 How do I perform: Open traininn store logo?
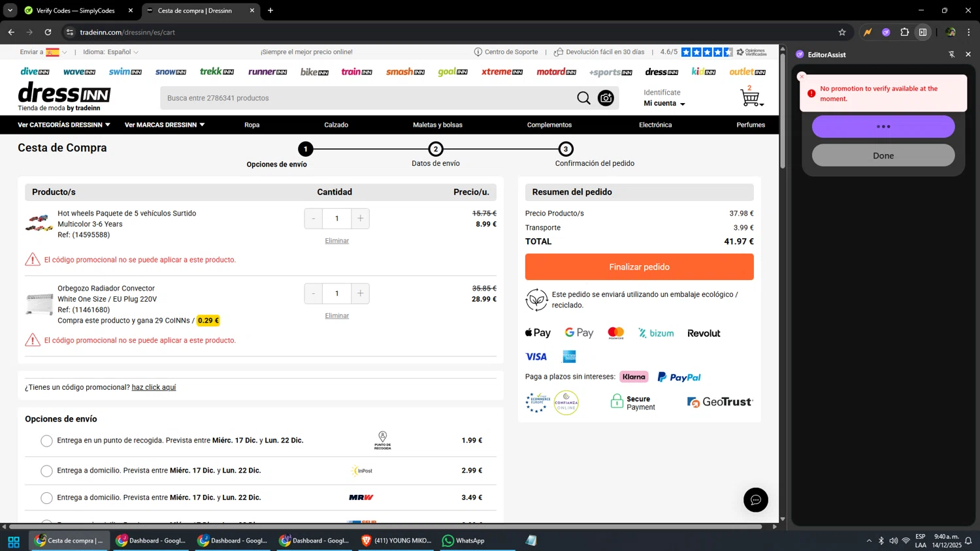(357, 72)
